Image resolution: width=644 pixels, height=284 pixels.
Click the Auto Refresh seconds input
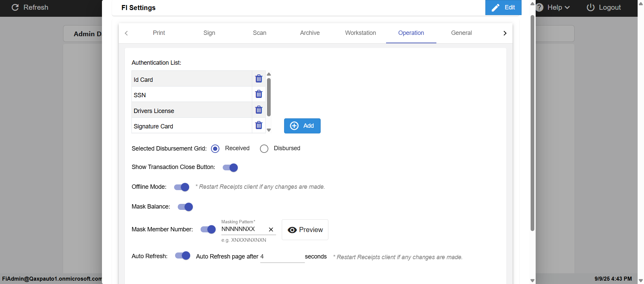point(282,257)
